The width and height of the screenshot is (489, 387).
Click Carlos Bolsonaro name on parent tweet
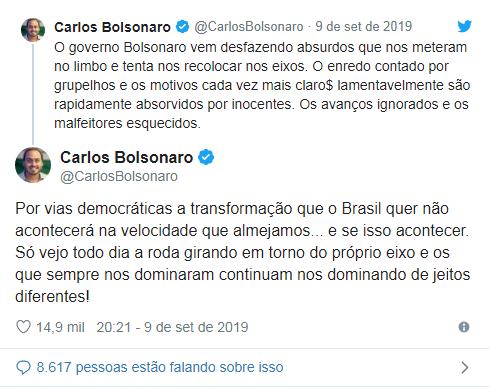[x=112, y=27]
